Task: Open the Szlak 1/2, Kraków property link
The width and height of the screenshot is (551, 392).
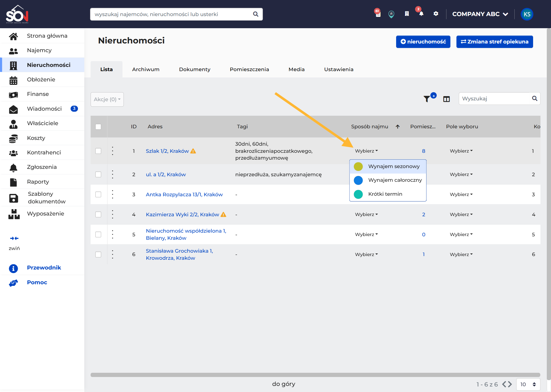Action: [167, 151]
